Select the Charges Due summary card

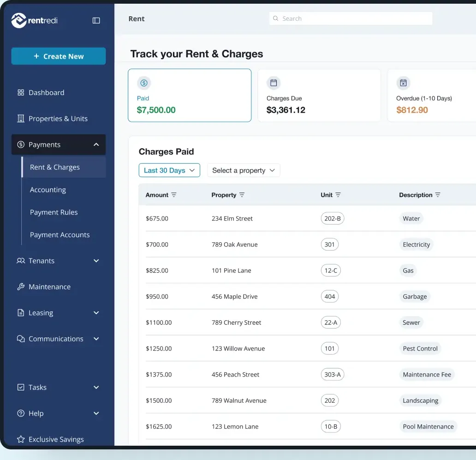click(319, 96)
